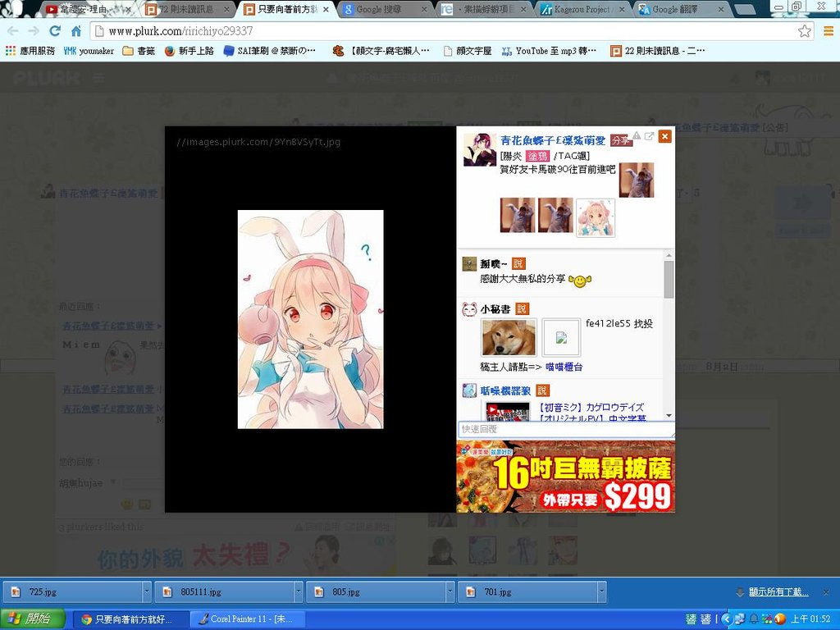The height and width of the screenshot is (630, 840).
Task: Click the plurk author's avatar
Action: pos(479,149)
